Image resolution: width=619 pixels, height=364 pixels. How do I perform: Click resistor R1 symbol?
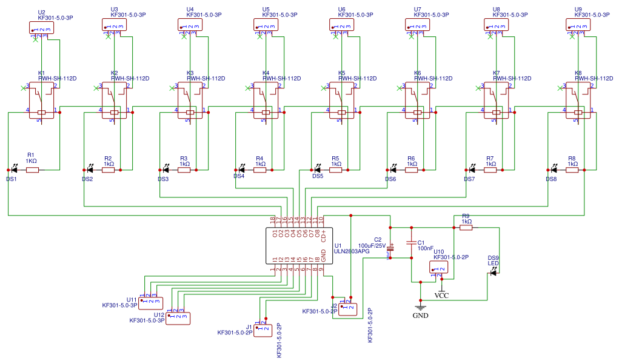[32, 170]
